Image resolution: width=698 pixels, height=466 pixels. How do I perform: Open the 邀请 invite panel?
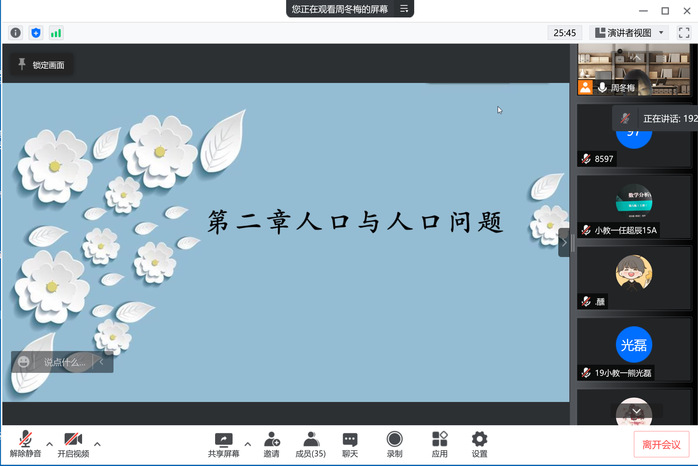271,444
